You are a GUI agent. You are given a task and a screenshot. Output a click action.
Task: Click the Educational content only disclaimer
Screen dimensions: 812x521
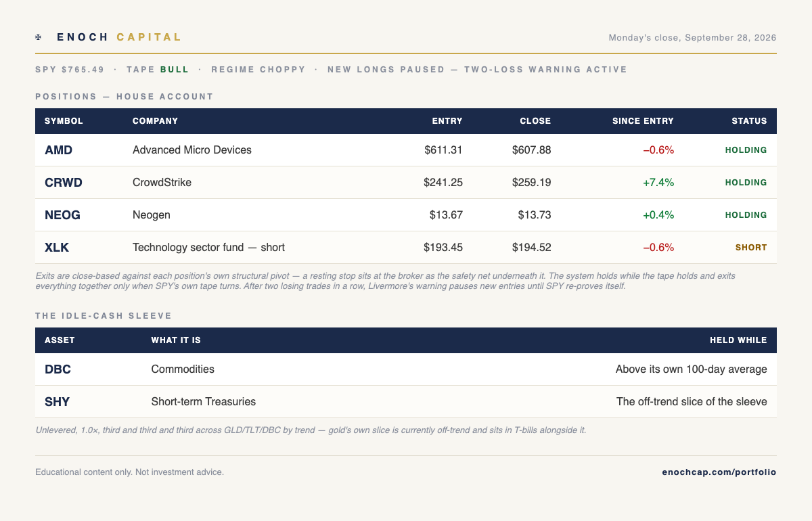coord(129,472)
